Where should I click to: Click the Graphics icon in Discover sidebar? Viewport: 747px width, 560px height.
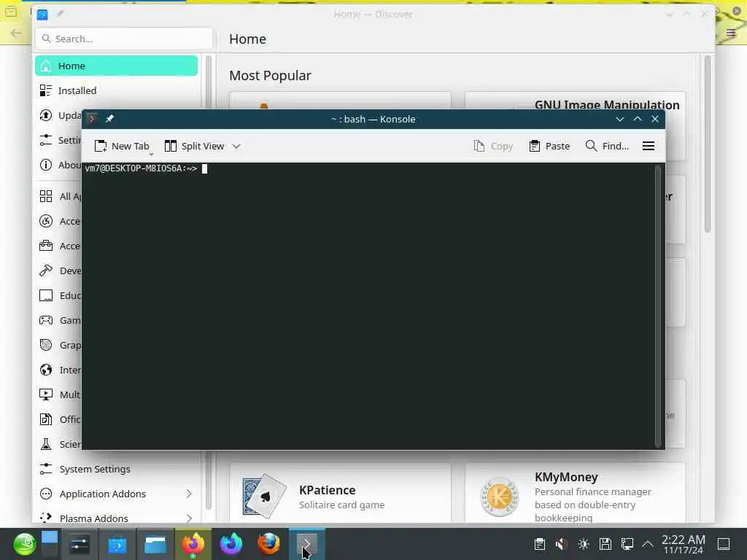[x=46, y=345]
